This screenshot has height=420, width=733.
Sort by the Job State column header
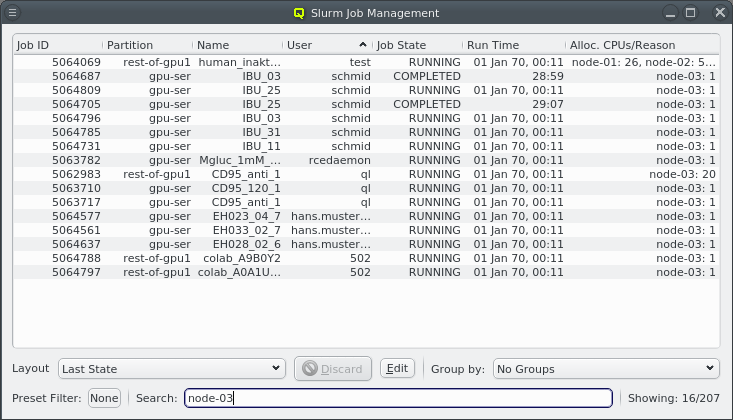click(418, 45)
